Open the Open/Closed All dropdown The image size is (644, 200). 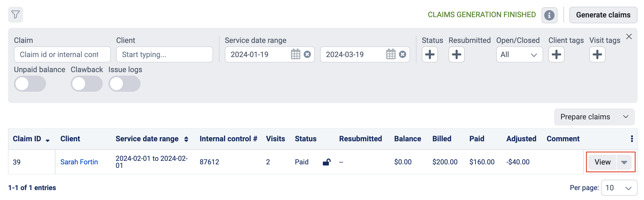click(x=520, y=54)
